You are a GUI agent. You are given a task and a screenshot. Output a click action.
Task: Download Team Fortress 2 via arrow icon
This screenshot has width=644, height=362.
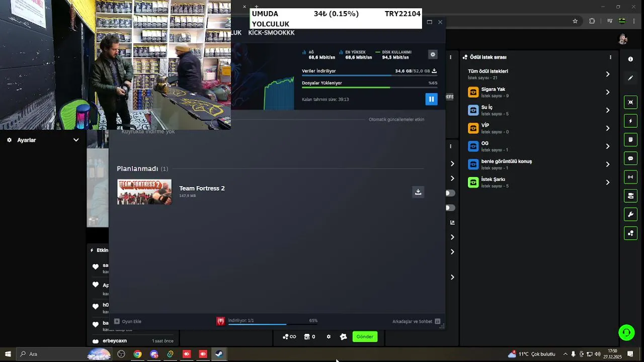pos(418,192)
